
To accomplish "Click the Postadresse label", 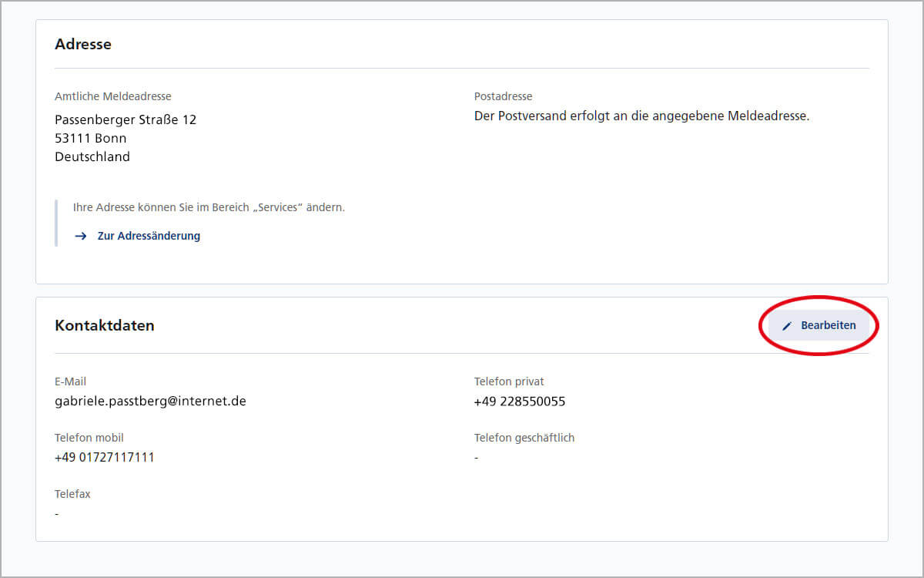I will (504, 96).
